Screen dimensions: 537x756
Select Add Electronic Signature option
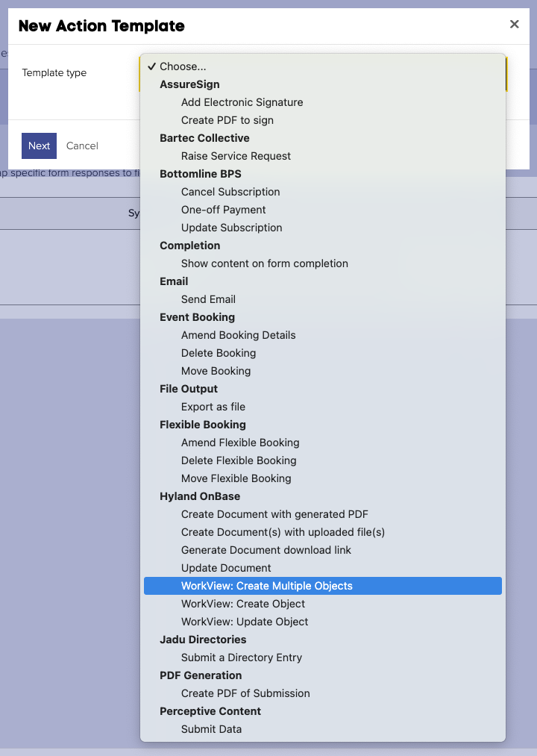323,102
